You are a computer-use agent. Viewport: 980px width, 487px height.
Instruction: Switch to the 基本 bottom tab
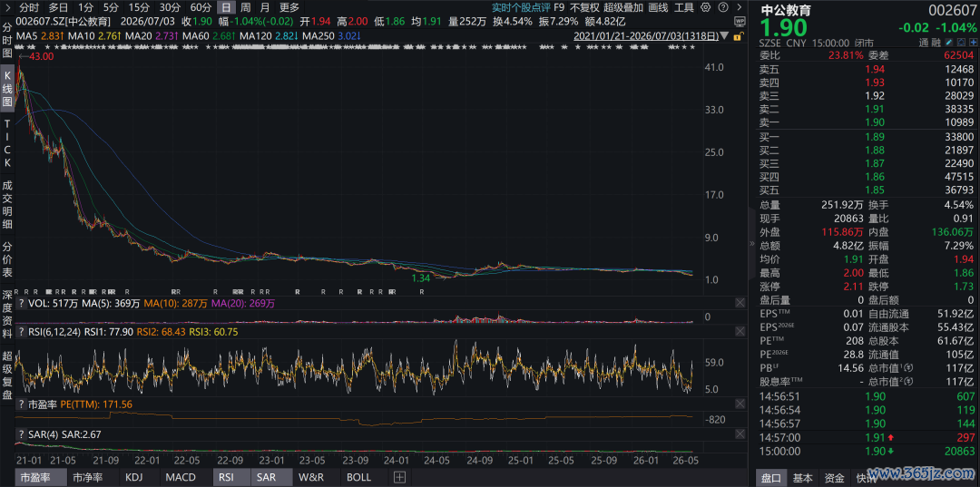pos(803,478)
